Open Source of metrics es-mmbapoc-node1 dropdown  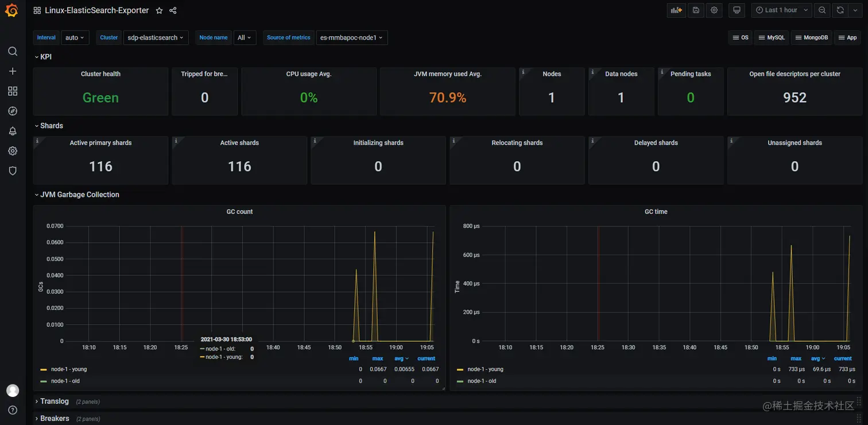(351, 37)
